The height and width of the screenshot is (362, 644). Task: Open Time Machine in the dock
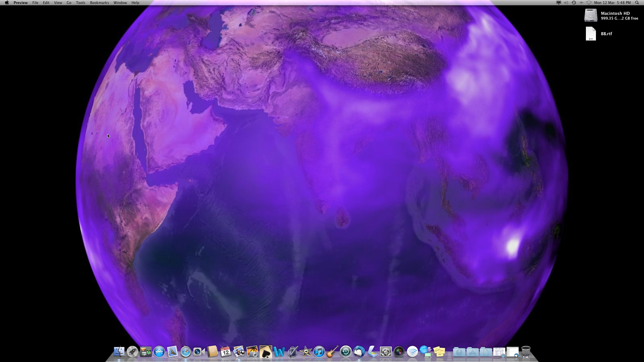pyautogui.click(x=346, y=352)
